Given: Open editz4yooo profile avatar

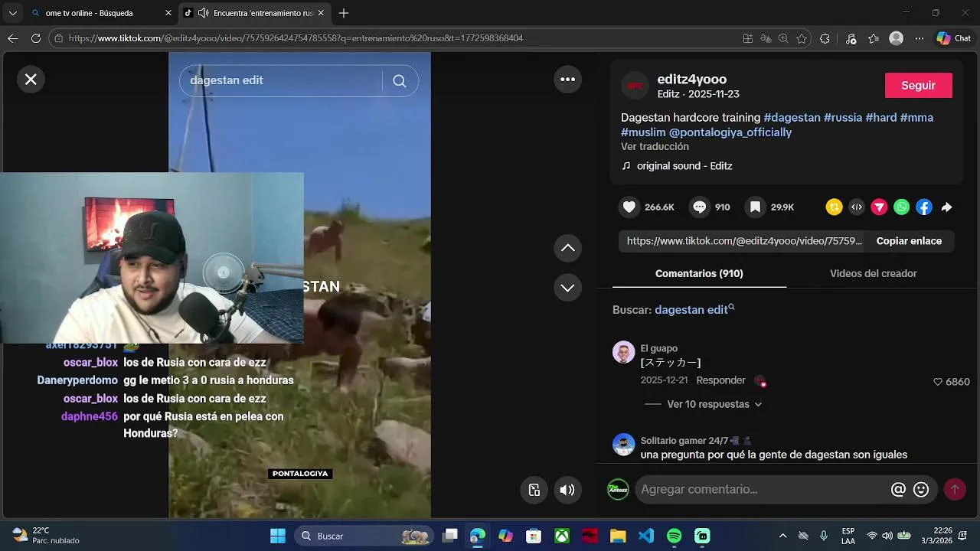Looking at the screenshot, I should 635,86.
